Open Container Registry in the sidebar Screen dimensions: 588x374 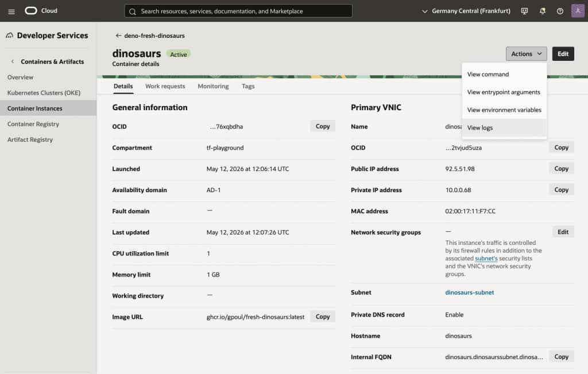[33, 124]
